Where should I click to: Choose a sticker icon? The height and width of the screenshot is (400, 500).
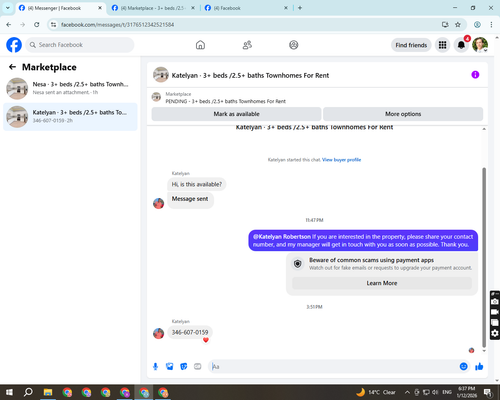point(184,367)
